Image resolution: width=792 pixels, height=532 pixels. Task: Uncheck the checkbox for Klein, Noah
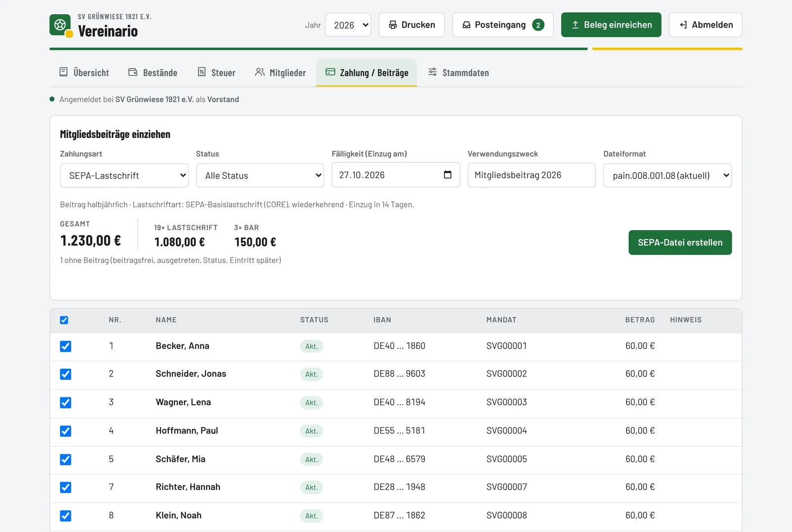(x=65, y=516)
